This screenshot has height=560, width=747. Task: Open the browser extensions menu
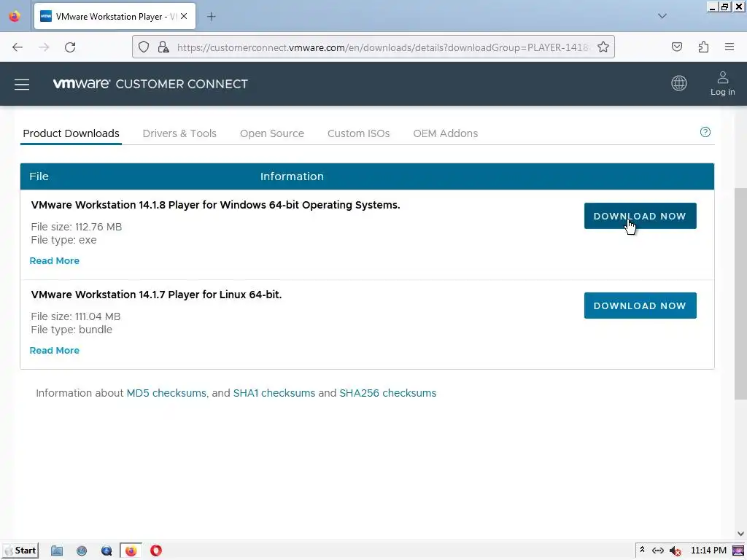tap(704, 47)
